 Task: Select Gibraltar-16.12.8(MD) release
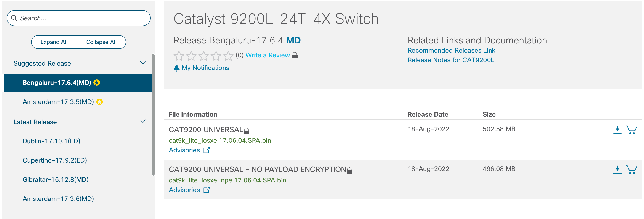click(x=56, y=179)
